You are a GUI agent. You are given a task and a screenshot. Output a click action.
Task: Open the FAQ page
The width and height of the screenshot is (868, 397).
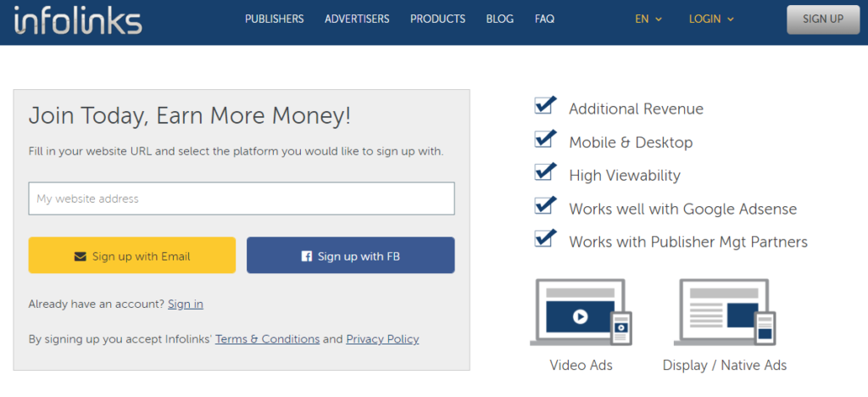[545, 19]
